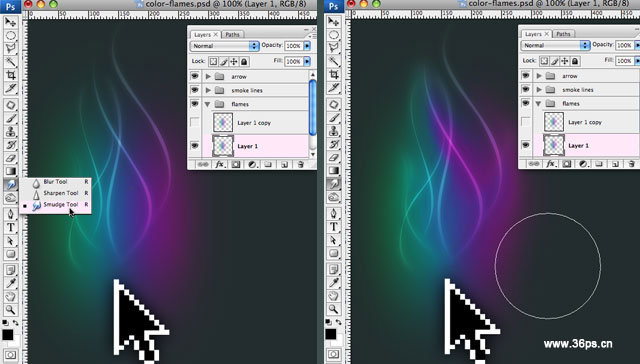Open Normal blend mode dropdown, left panel
Viewport: 640px width, 364px height.
click(224, 46)
